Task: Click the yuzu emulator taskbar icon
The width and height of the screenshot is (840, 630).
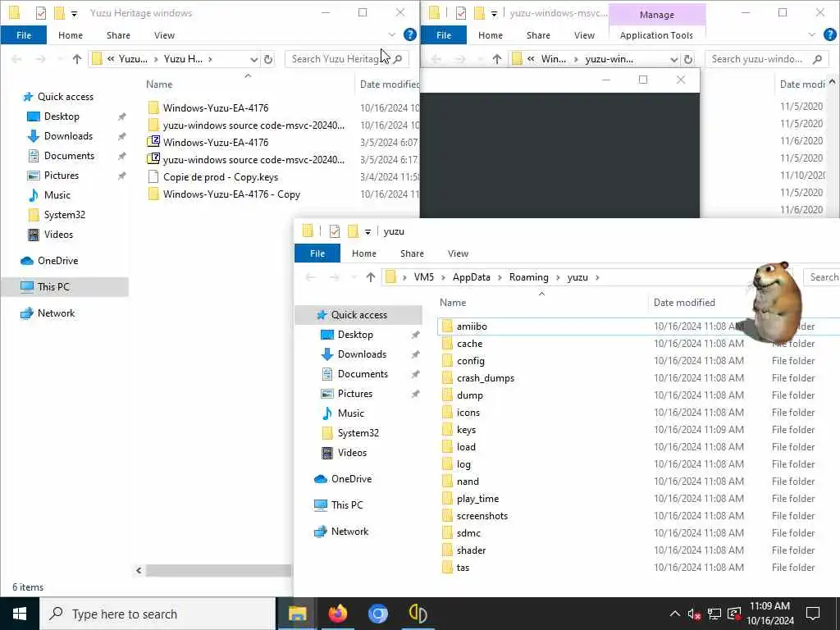Action: 418,614
